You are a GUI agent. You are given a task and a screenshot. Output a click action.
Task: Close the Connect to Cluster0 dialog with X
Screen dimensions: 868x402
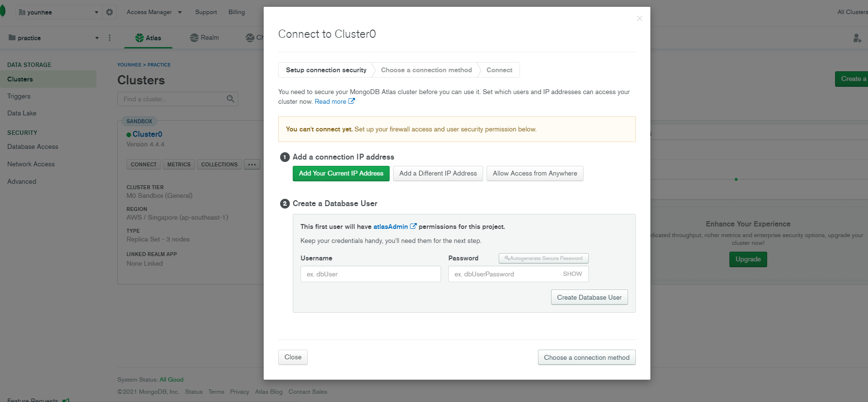pyautogui.click(x=639, y=18)
